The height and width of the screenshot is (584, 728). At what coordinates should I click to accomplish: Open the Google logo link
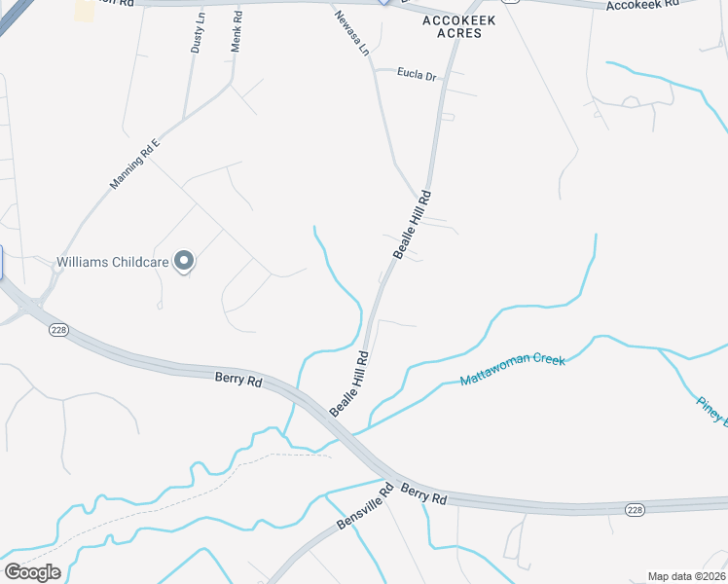(32, 572)
